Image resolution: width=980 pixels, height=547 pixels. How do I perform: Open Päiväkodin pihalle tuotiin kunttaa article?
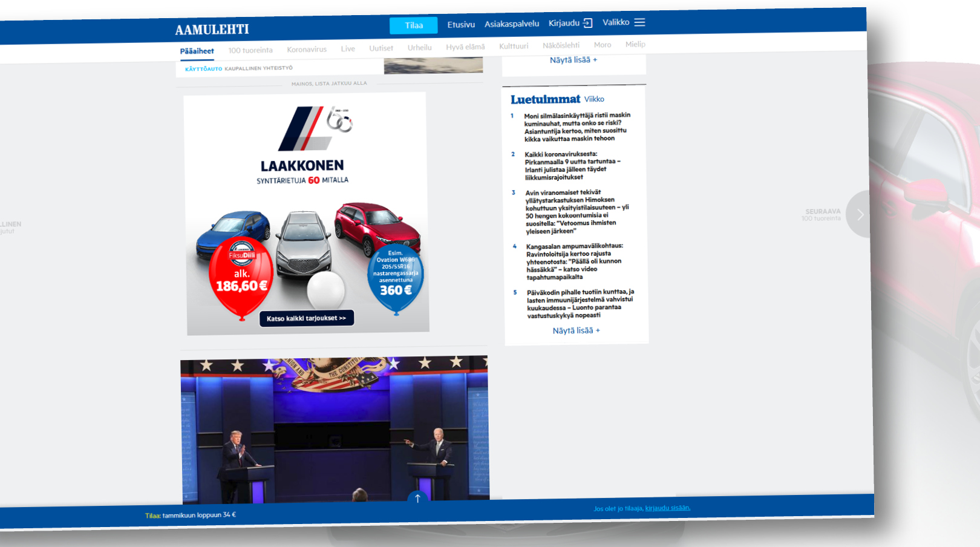coord(580,304)
